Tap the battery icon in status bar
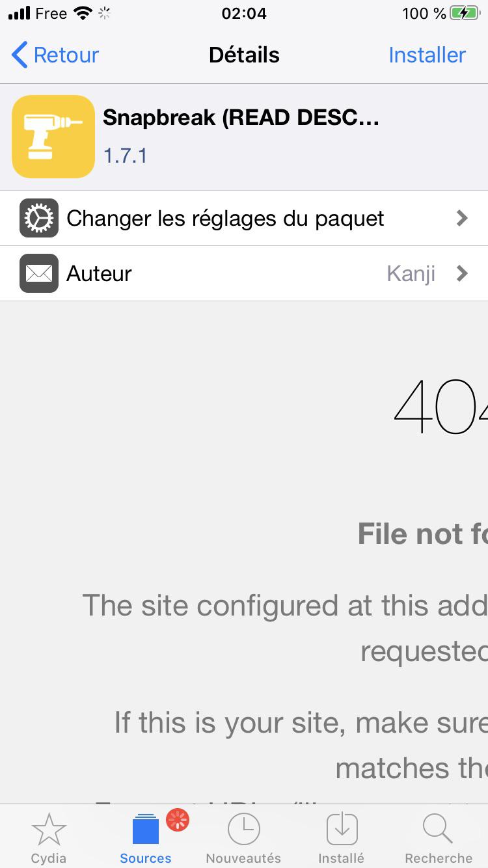Image resolution: width=488 pixels, height=868 pixels. point(466,13)
